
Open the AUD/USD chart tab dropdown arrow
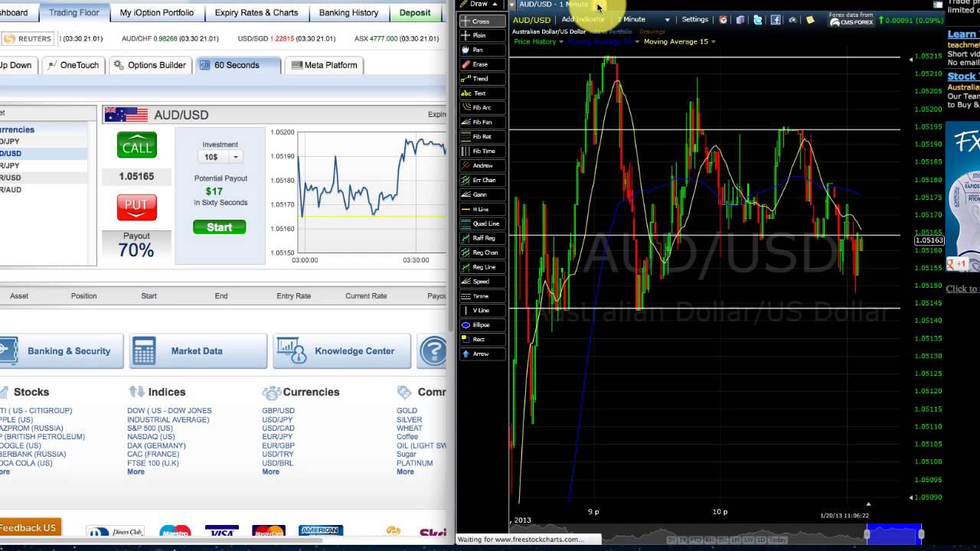[x=512, y=5]
